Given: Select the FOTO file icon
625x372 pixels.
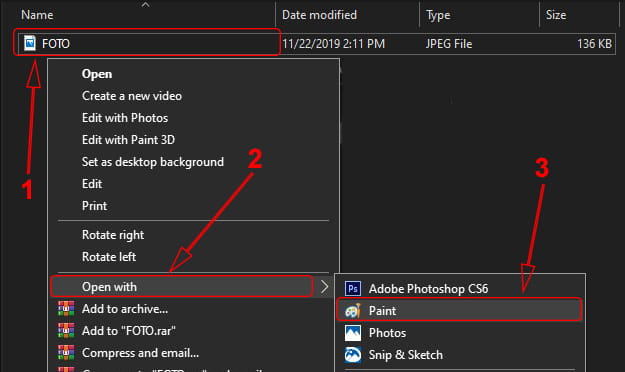Looking at the screenshot, I should [x=29, y=43].
